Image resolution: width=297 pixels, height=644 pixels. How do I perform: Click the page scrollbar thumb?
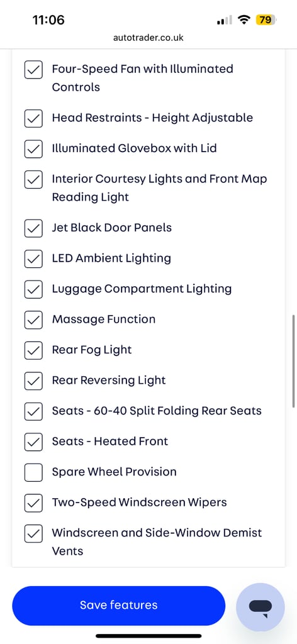point(294,361)
